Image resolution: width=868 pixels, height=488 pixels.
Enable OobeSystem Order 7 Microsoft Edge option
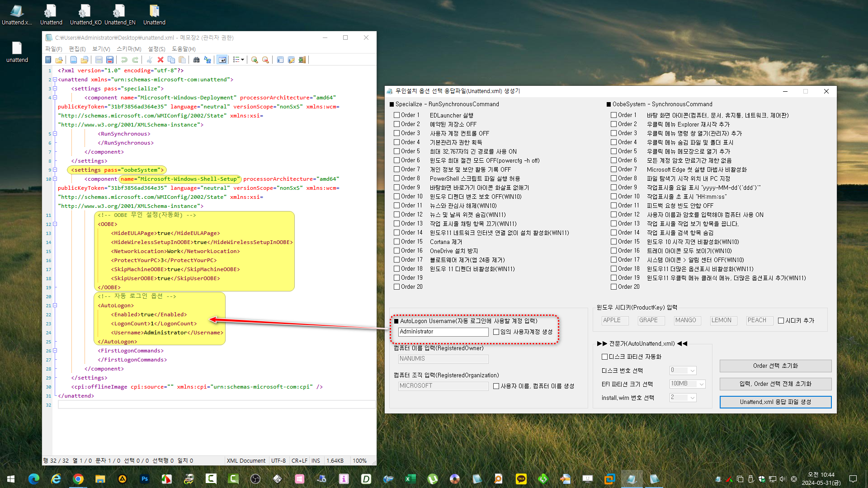pos(614,169)
